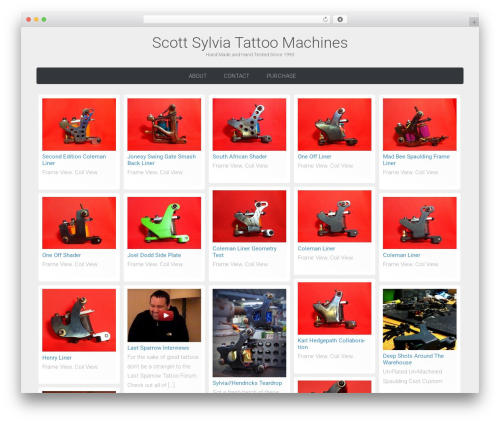This screenshot has height=423, width=500.
Task: Click Sylvia/Hendricks Teardrop photo
Action: click(x=249, y=333)
